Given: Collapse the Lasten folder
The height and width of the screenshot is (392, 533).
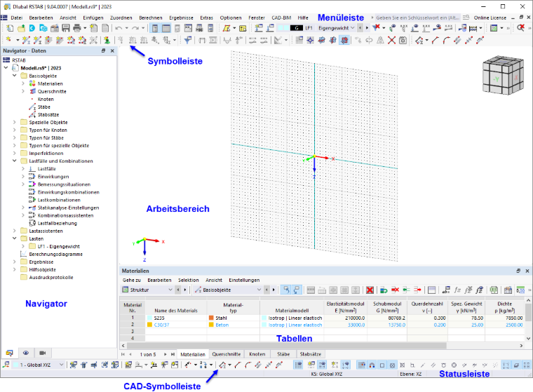Looking at the screenshot, I should pyautogui.click(x=15, y=238).
